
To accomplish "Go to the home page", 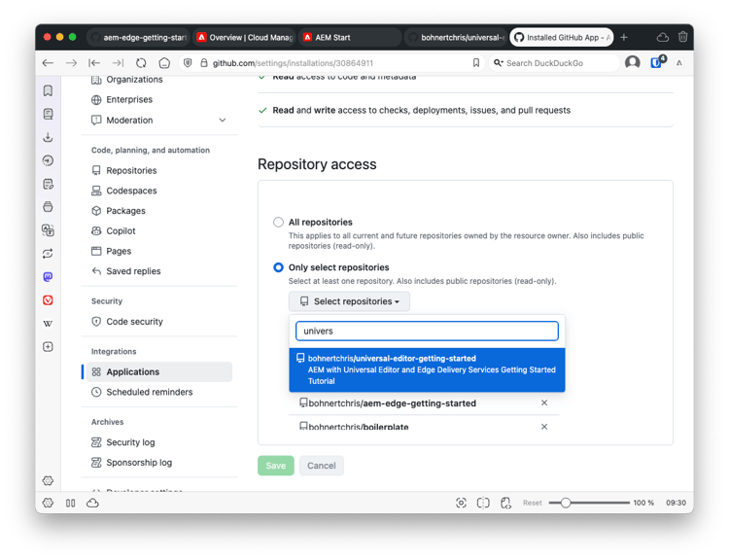I will click(164, 63).
